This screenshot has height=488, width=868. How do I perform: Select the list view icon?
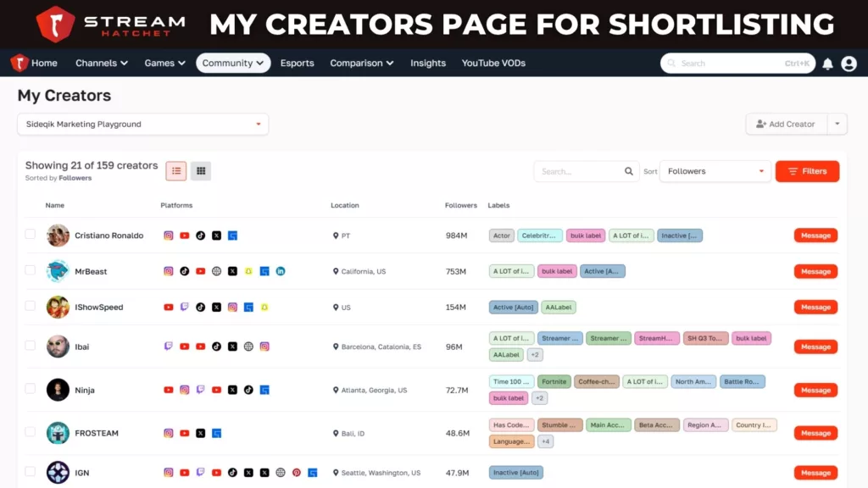[175, 170]
